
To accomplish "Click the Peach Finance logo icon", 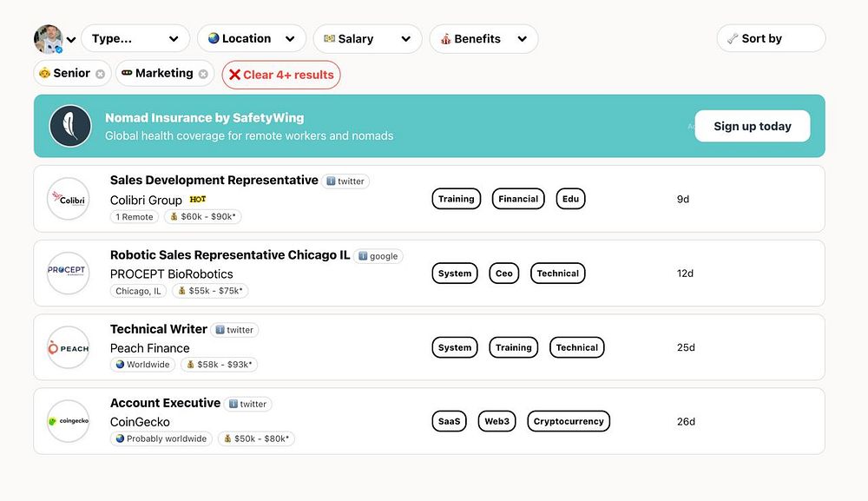I will pyautogui.click(x=68, y=348).
